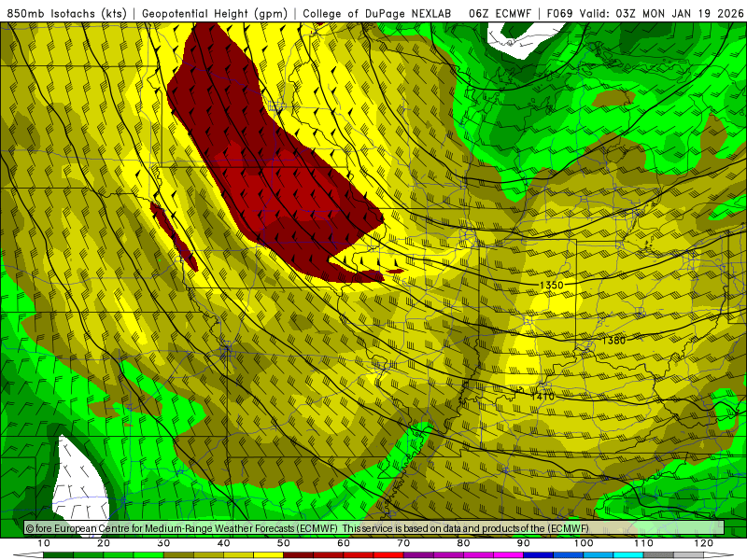This screenshot has width=747, height=560.
Task: Click the '60' value on the color scale
Action: click(344, 543)
